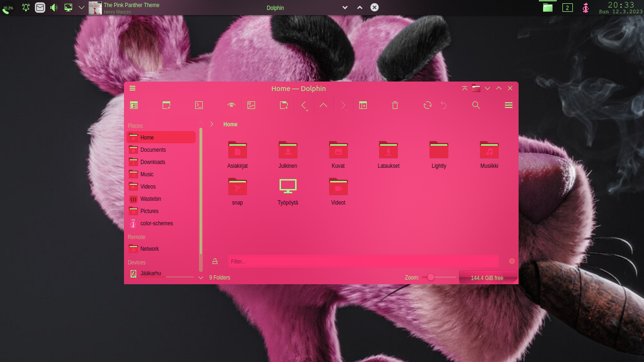The height and width of the screenshot is (362, 644).
Task: Select the Lightly folder
Action: (439, 155)
